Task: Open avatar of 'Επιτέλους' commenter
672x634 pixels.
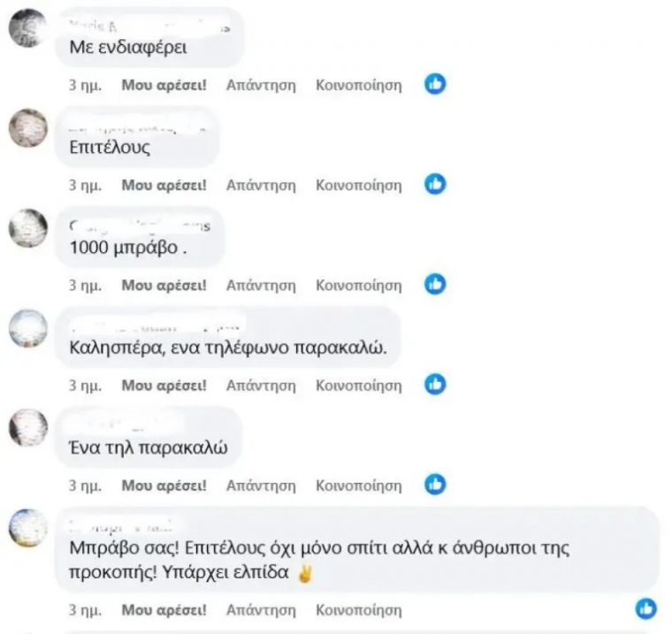Action: pos(28,127)
